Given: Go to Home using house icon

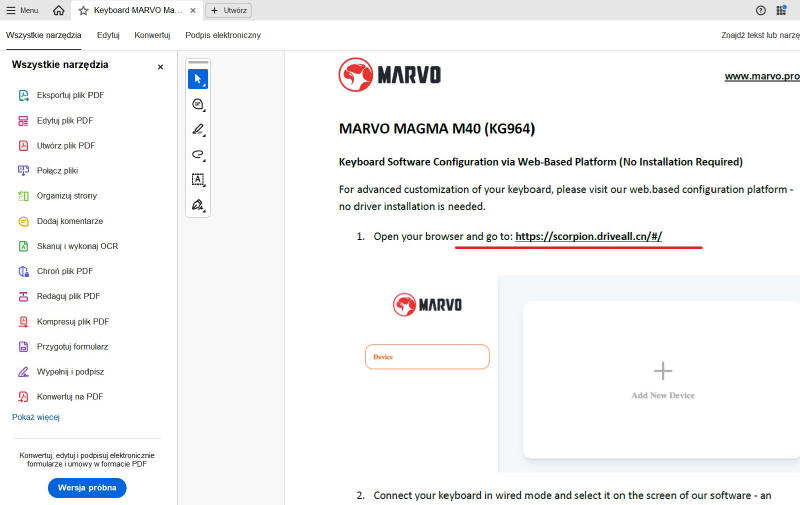Looking at the screenshot, I should [59, 10].
